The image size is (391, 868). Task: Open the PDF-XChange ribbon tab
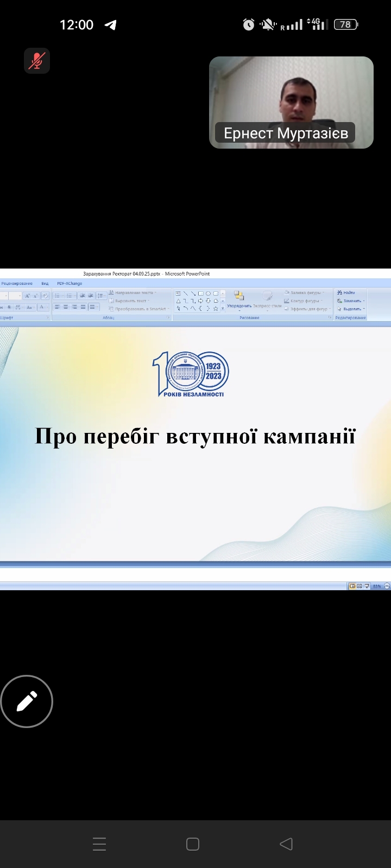click(x=70, y=284)
